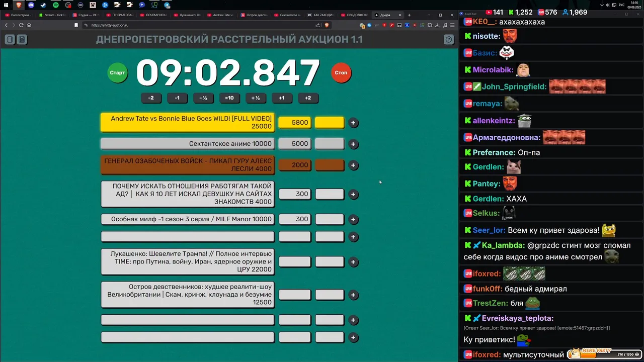Click the 5000 amount field

pyautogui.click(x=294, y=144)
